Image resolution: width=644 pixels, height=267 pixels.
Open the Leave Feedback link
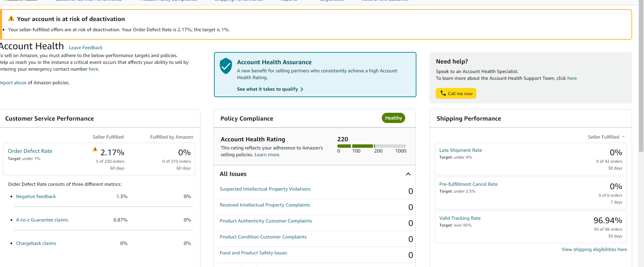86,48
